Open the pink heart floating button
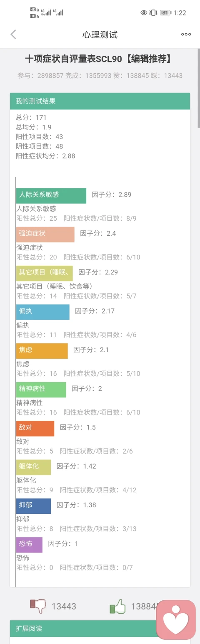 (x=176, y=619)
